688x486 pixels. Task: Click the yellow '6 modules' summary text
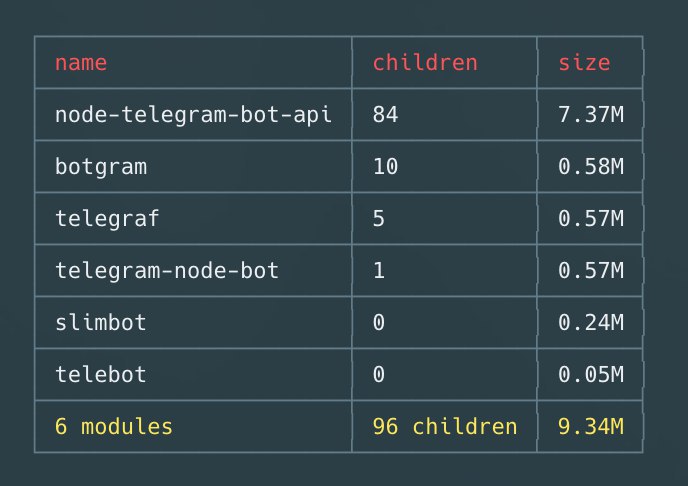point(114,426)
